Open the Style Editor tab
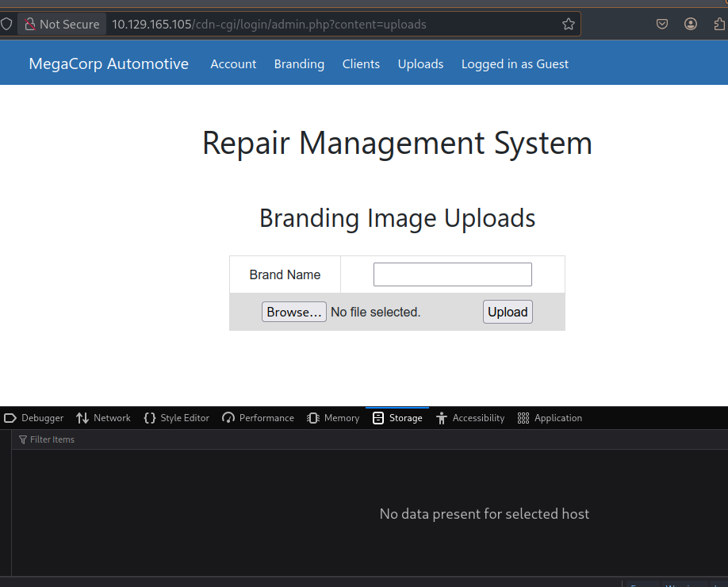This screenshot has width=728, height=587. click(176, 418)
